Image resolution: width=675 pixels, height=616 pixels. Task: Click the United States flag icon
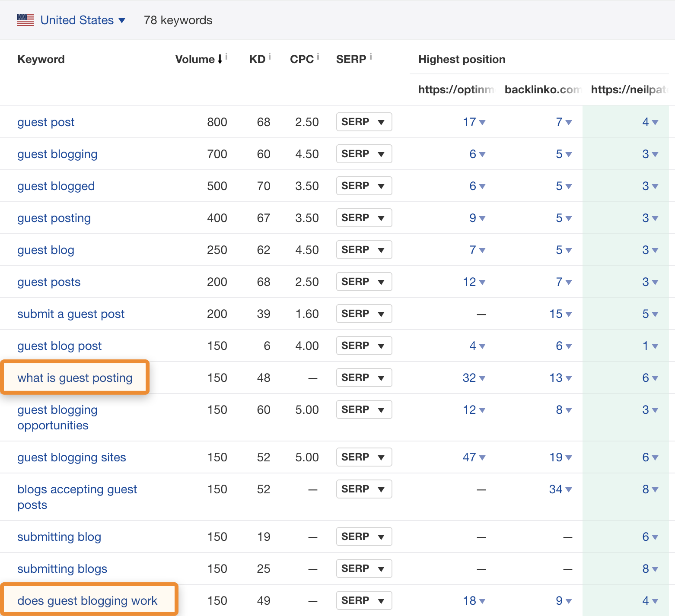coord(25,19)
